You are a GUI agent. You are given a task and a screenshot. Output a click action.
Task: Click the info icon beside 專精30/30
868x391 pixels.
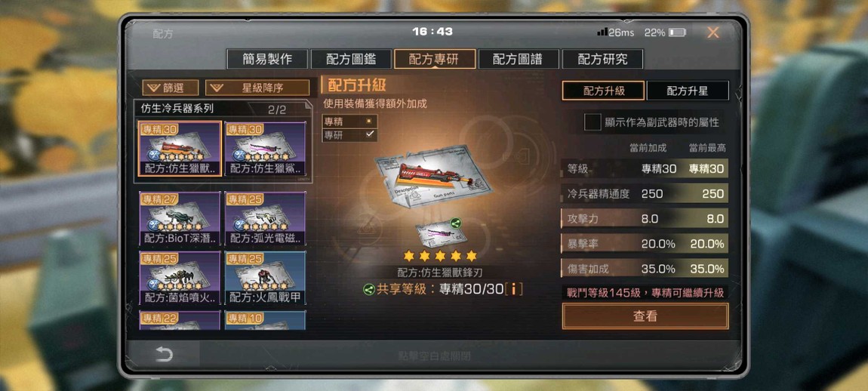click(514, 289)
